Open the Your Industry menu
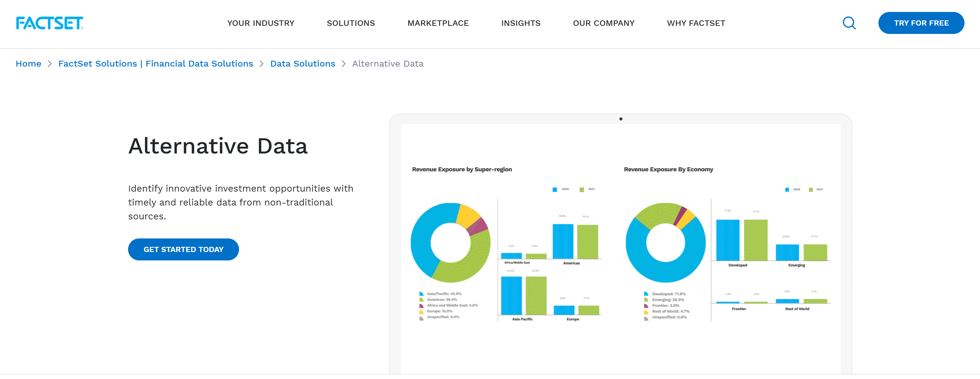980x379 pixels. coord(261,23)
